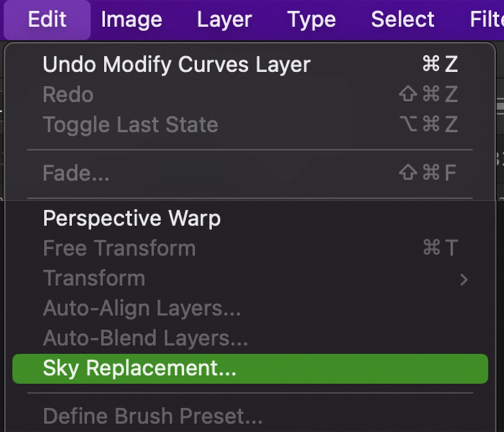Viewport: 504px width, 432px height.
Task: Click the ⌘T shortcut beside Free Transform
Action: [440, 248]
